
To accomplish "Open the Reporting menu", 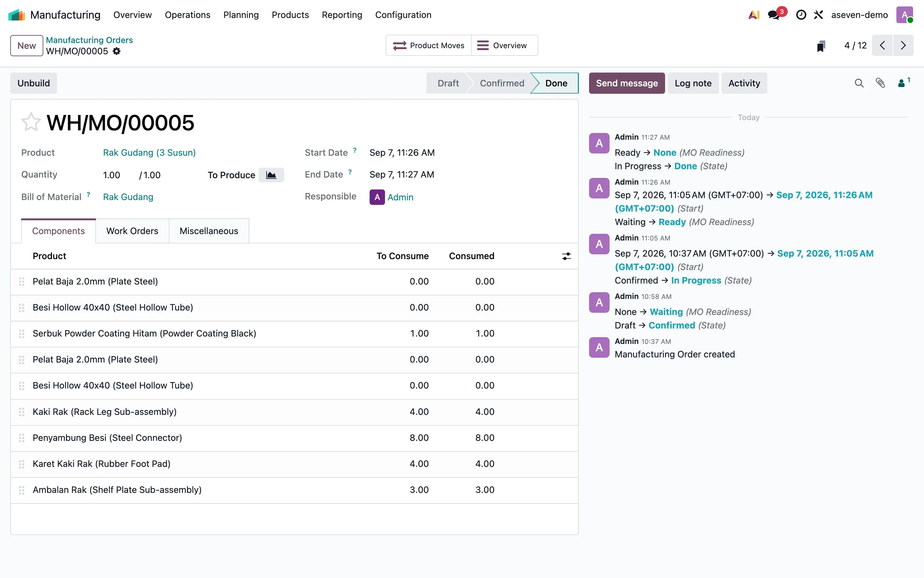I will (x=342, y=15).
